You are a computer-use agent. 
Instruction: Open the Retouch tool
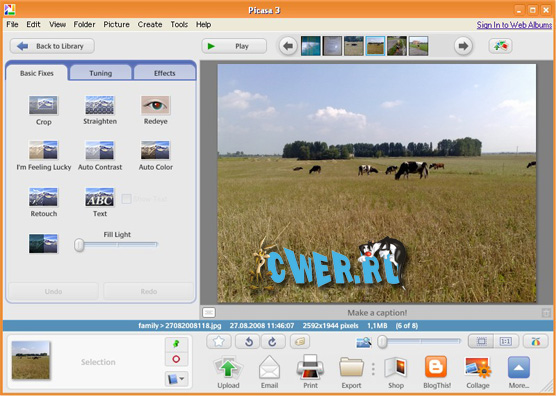[43, 197]
